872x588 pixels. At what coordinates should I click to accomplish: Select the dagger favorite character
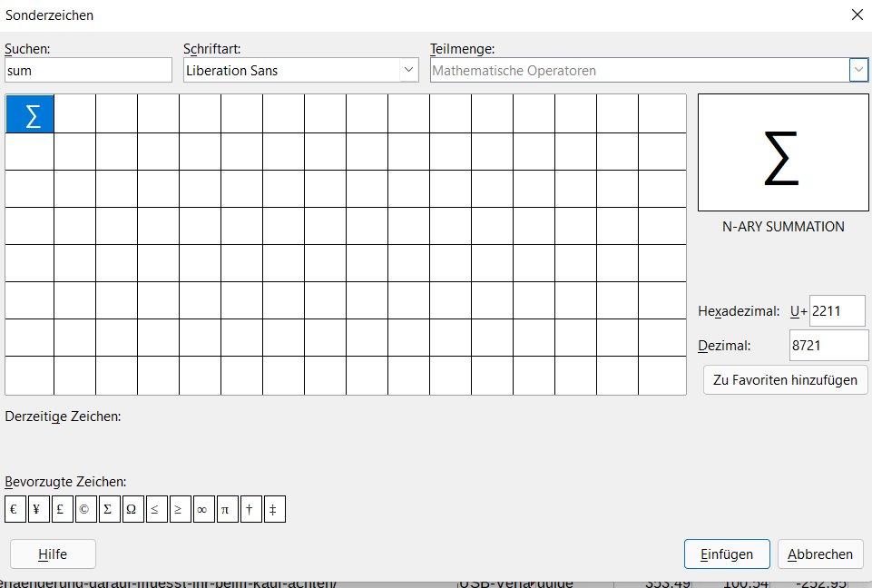[250, 509]
